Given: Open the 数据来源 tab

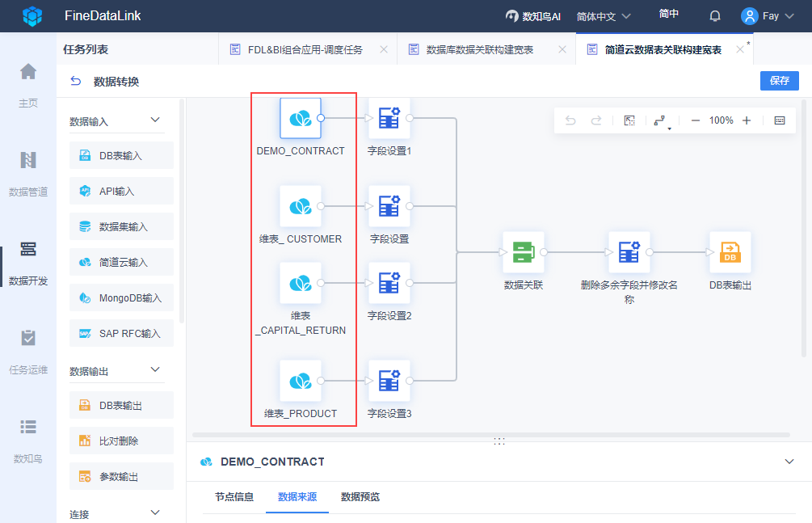Looking at the screenshot, I should (x=297, y=497).
